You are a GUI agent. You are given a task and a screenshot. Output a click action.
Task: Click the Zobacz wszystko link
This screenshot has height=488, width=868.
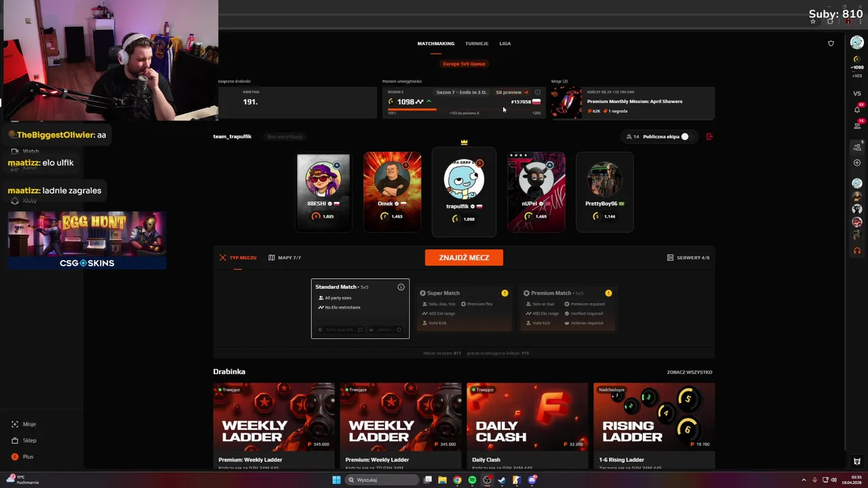tap(690, 372)
